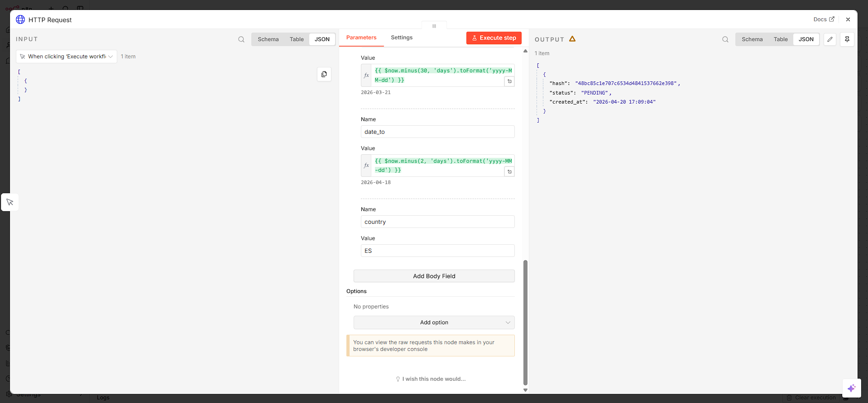
Task: Select output JSON view
Action: [806, 39]
